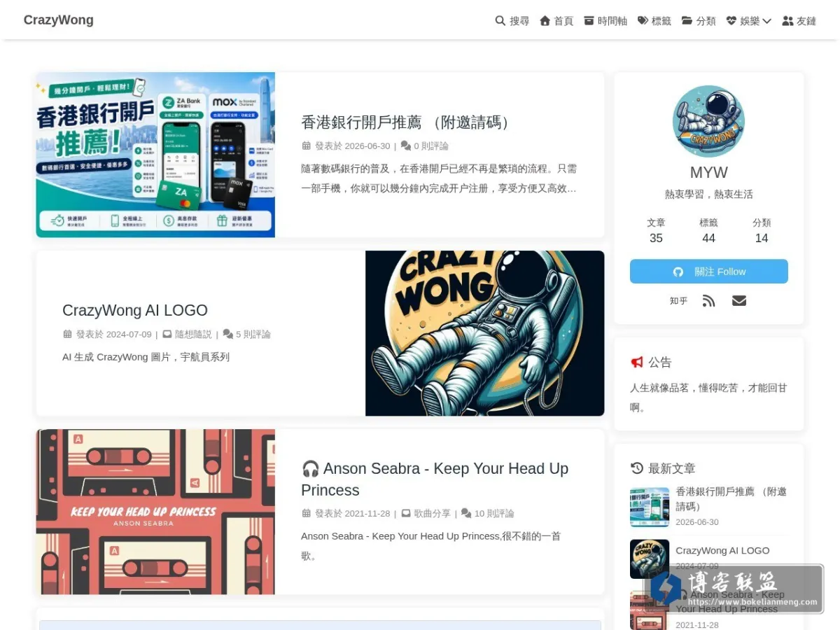
Task: Click inbox icon beside 歌曲分享
Action: click(406, 513)
